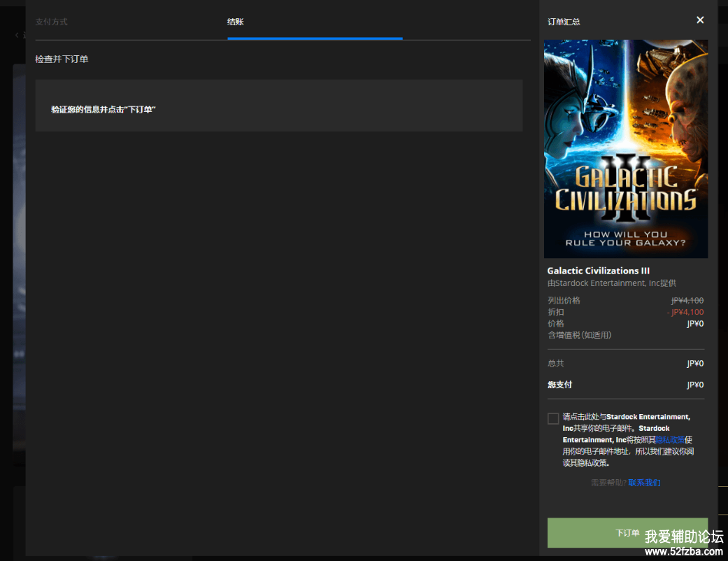Switch to the 支付方式 tab
Image resolution: width=728 pixels, height=561 pixels.
[52, 22]
